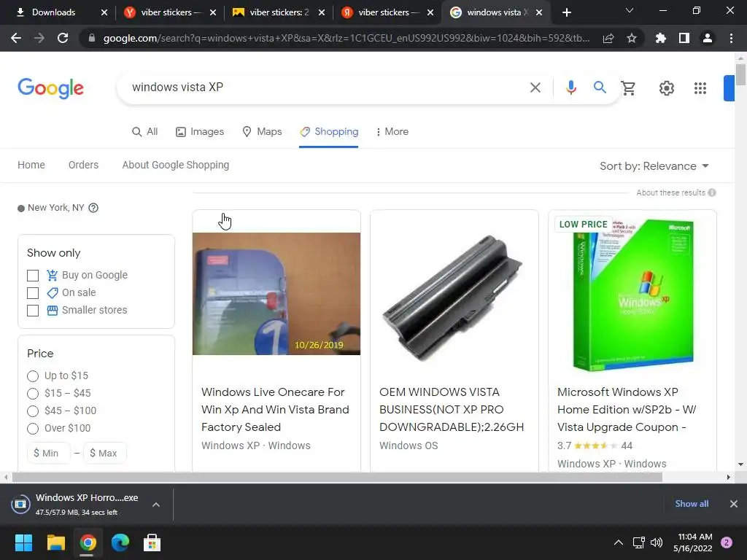Open volume control in system tray
Image resolution: width=747 pixels, height=560 pixels.
point(657,542)
